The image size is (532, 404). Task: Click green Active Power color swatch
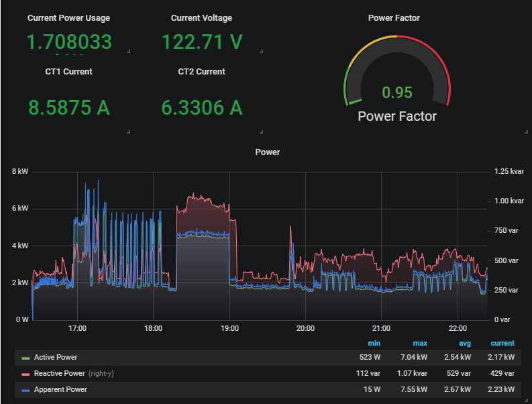click(x=25, y=358)
